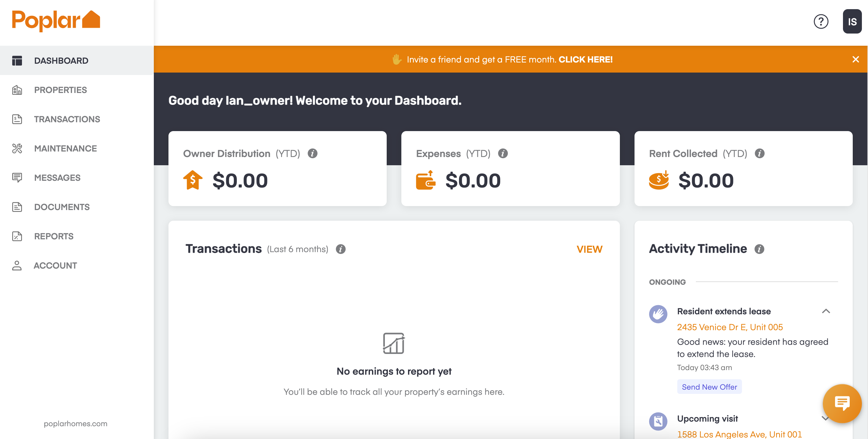Image resolution: width=868 pixels, height=439 pixels.
Task: Click Send New Offer button
Action: tap(709, 387)
